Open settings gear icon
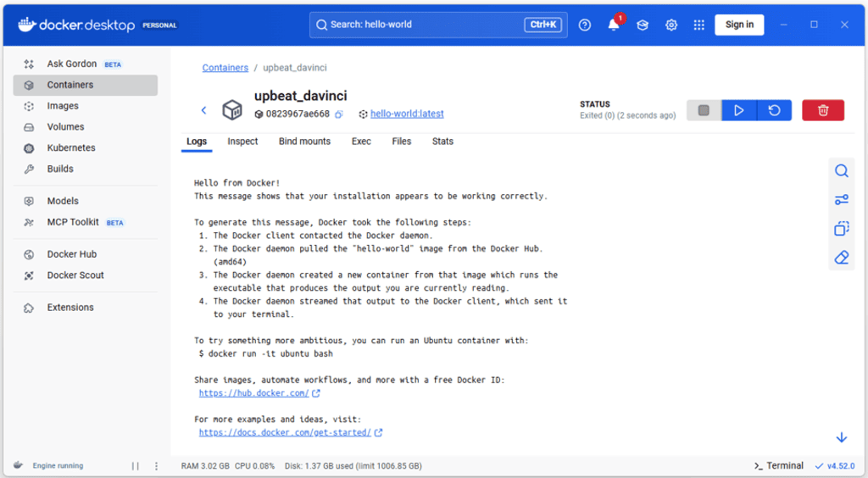The image size is (868, 478). point(671,25)
